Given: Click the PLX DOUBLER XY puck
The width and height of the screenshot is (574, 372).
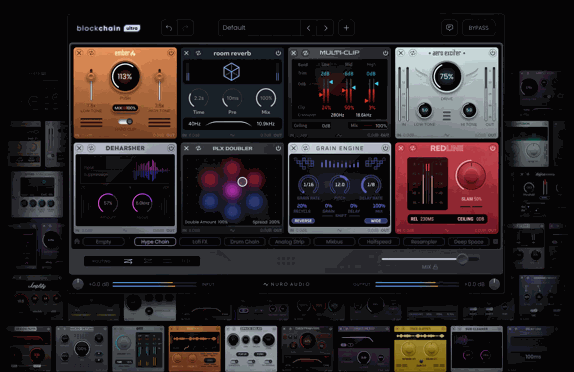Looking at the screenshot, I should tap(242, 182).
